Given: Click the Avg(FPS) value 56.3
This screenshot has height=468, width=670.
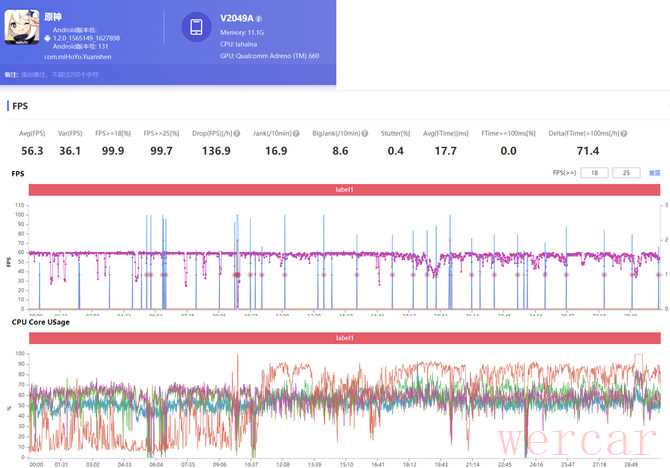Looking at the screenshot, I should point(32,150).
